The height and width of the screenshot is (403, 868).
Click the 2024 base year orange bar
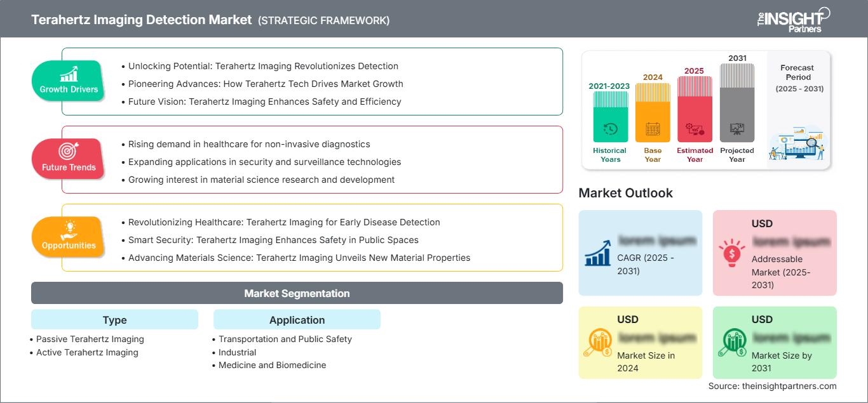pyautogui.click(x=653, y=112)
